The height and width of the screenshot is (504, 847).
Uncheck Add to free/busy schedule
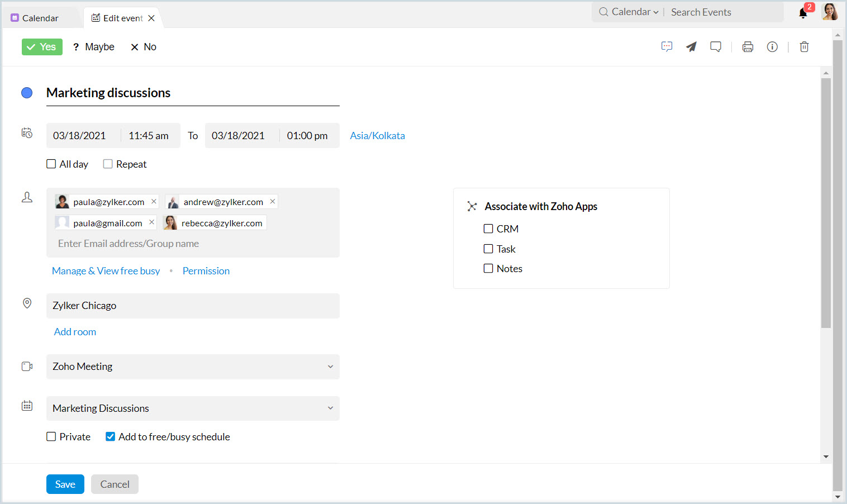(111, 436)
